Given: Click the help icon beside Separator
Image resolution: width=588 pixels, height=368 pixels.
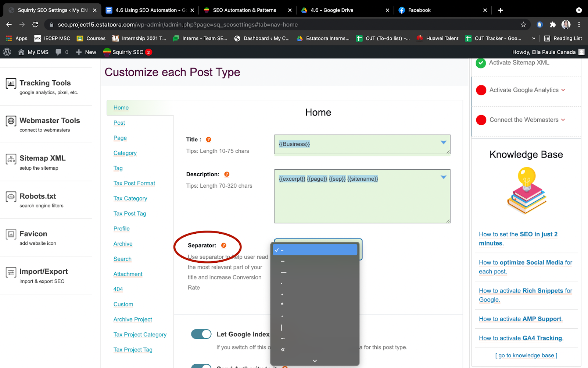Looking at the screenshot, I should 224,245.
